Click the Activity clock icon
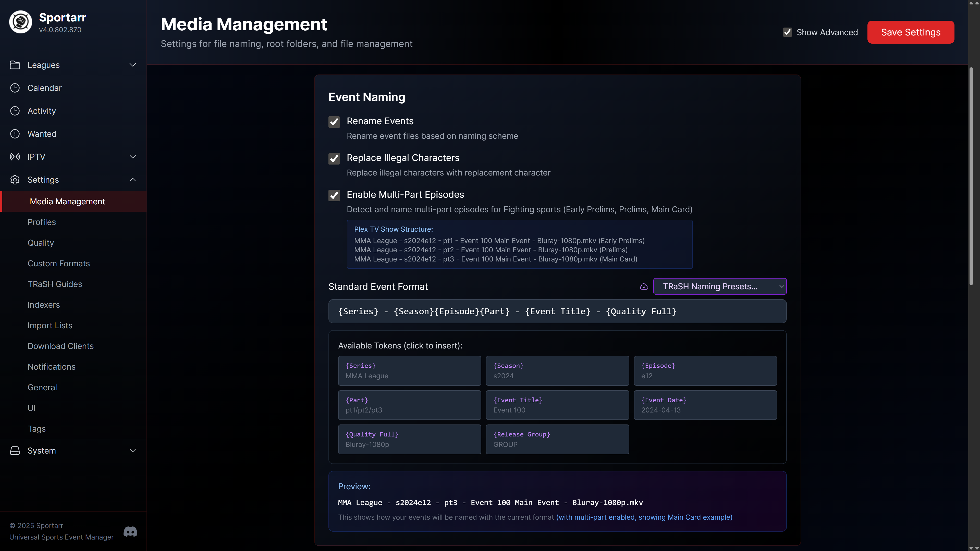This screenshot has height=551, width=980. [15, 111]
